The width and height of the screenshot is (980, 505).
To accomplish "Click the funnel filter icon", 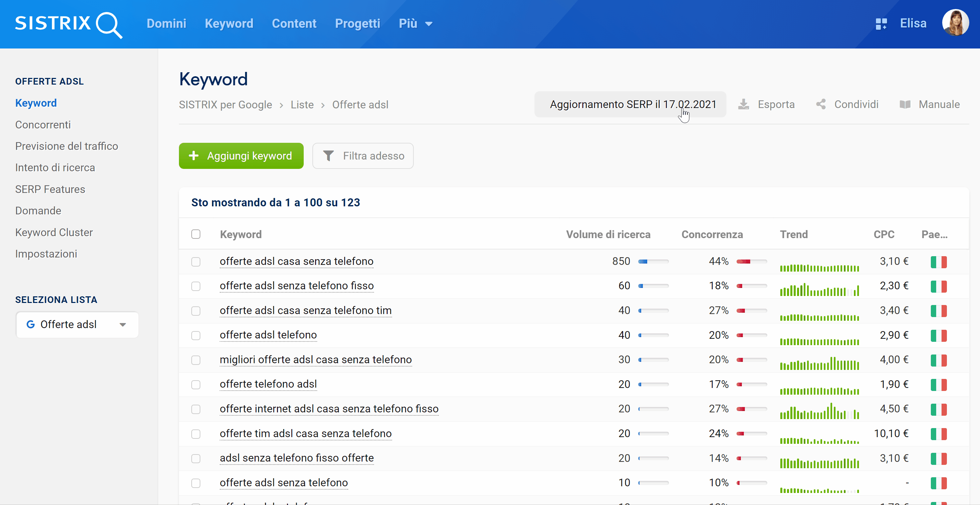I will [328, 156].
